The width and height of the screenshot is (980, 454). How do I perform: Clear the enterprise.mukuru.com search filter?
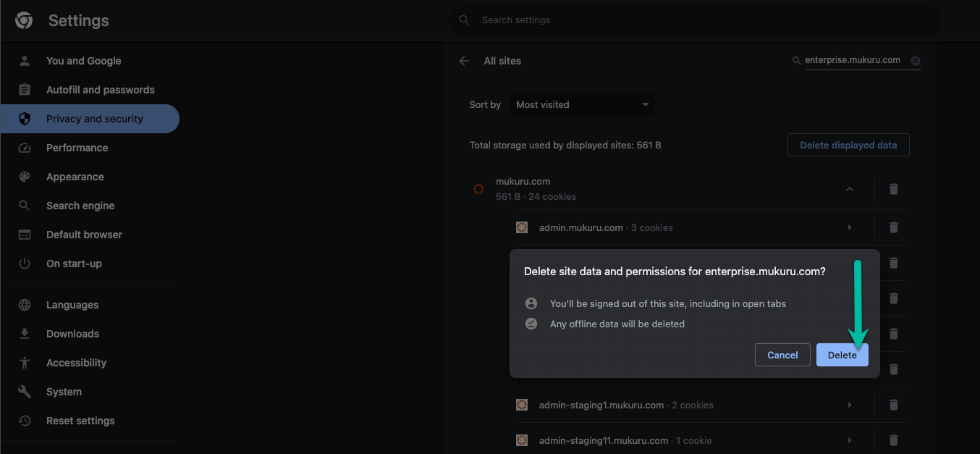tap(915, 60)
